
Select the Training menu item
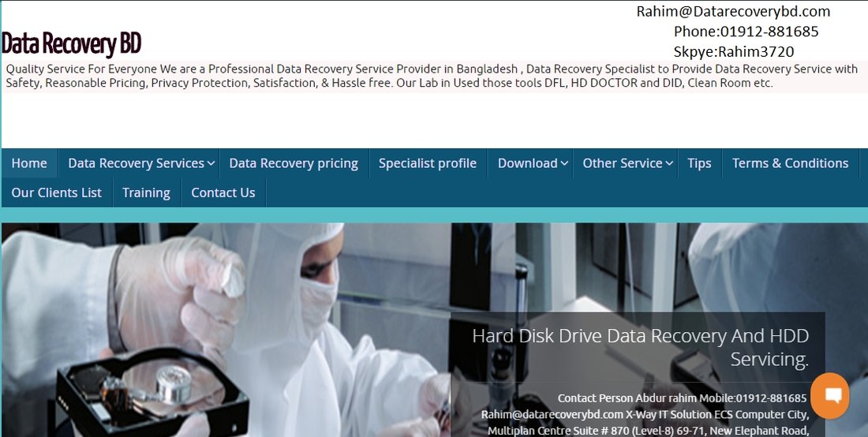point(146,192)
